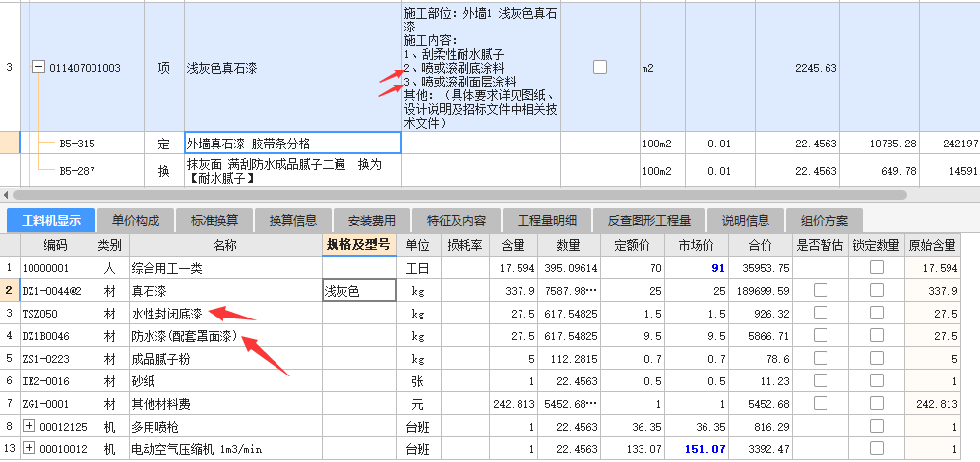
Task: Click the 成品腻子粉 name cell
Action: [225, 359]
